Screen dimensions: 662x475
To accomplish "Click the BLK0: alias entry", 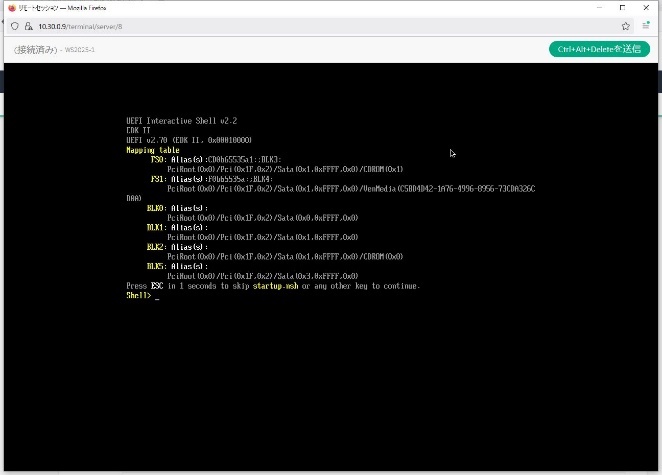I will (x=156, y=208).
